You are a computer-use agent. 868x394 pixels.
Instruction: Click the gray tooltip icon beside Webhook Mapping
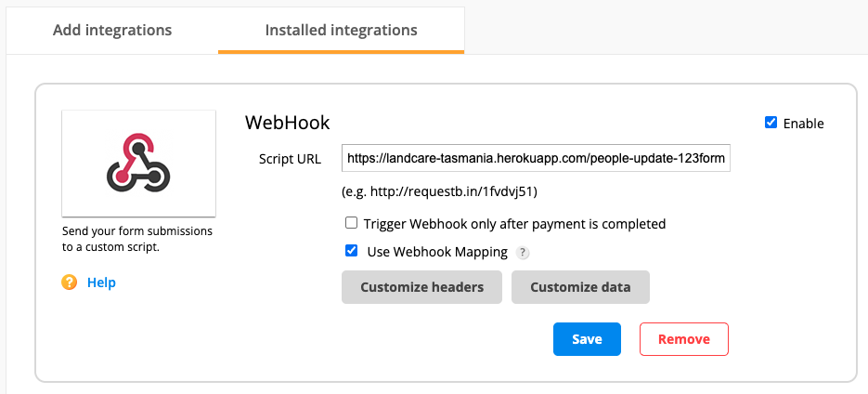tap(524, 252)
